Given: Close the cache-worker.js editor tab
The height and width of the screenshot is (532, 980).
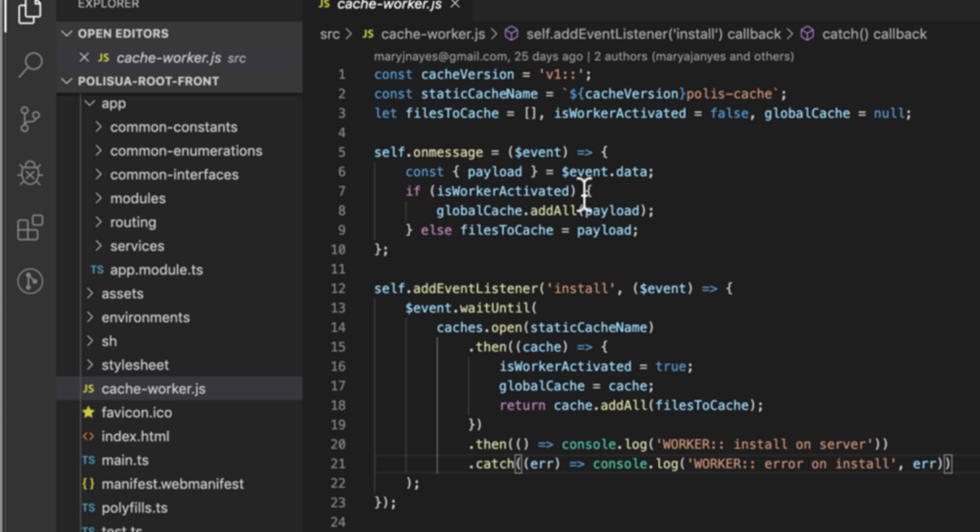Looking at the screenshot, I should tap(455, 4).
